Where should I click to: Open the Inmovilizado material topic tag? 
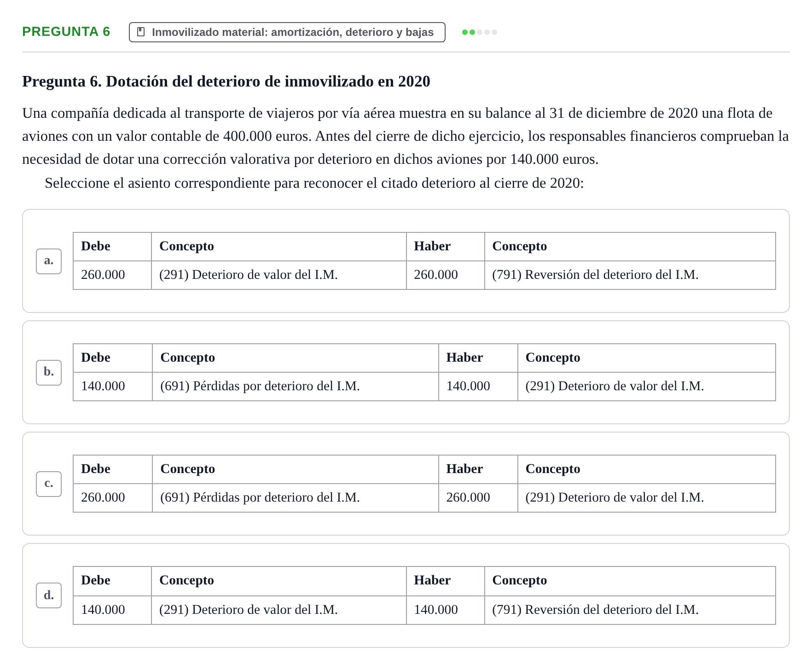pos(287,32)
